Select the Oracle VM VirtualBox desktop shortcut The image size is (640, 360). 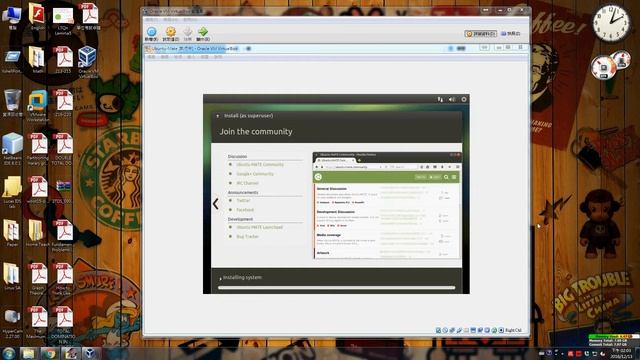tap(87, 62)
